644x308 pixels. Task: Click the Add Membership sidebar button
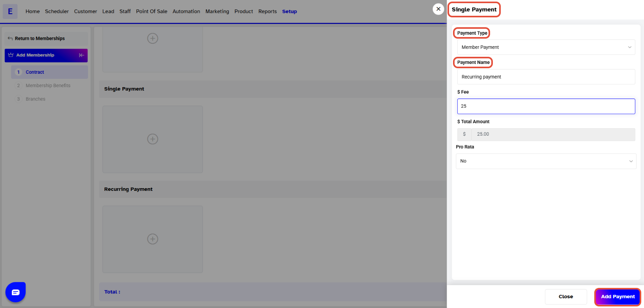pos(46,55)
